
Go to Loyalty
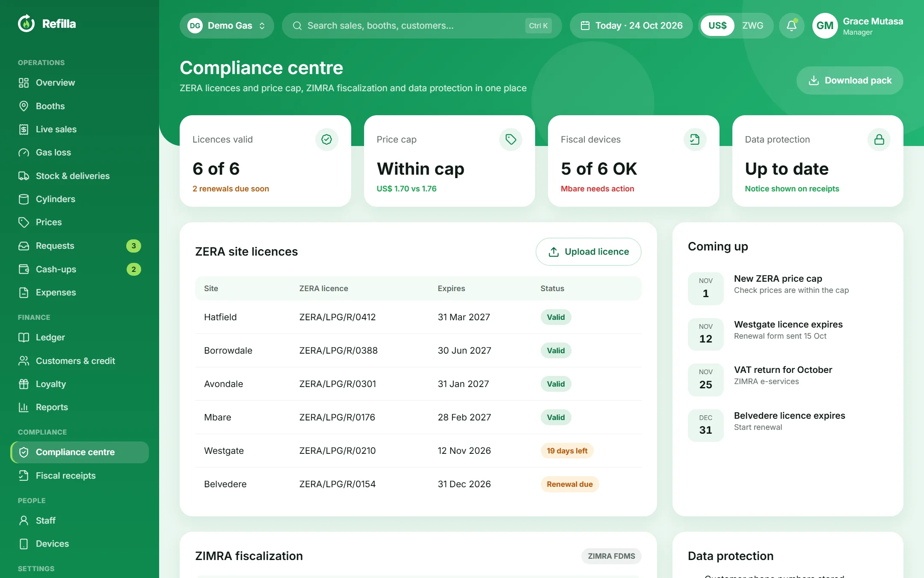80,384
